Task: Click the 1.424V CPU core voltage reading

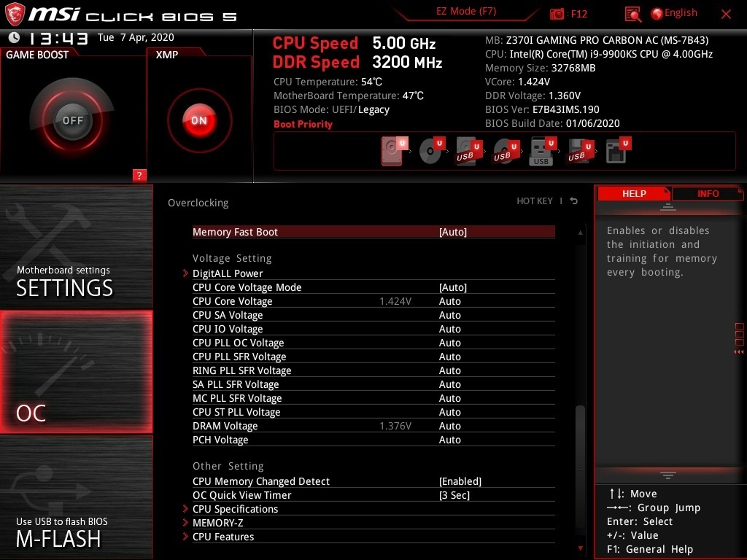Action: tap(395, 301)
